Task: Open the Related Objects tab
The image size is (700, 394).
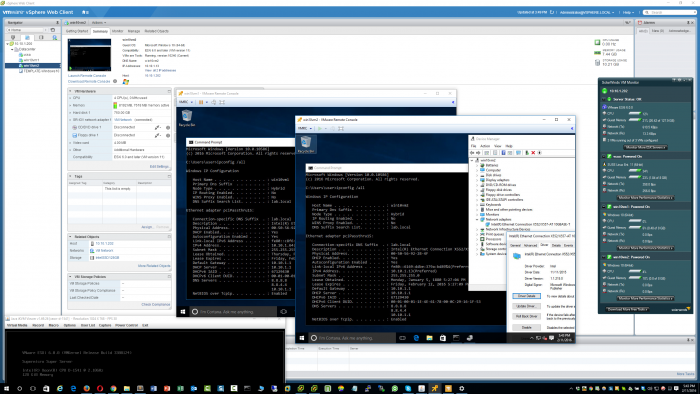Action: tap(156, 31)
